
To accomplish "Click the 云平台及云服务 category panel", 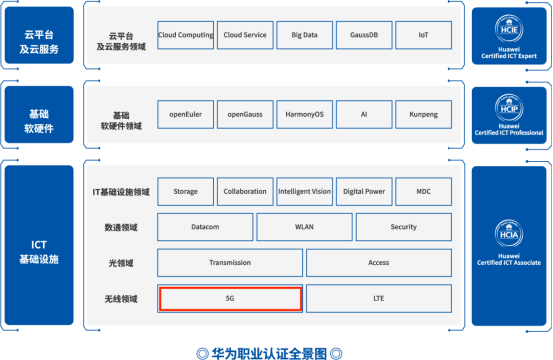I will pyautogui.click(x=39, y=35).
